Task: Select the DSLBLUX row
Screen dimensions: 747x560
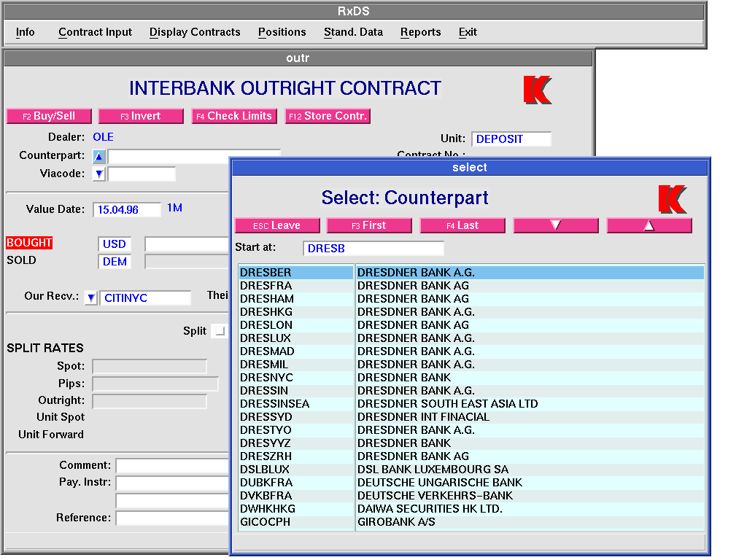Action: click(x=471, y=470)
